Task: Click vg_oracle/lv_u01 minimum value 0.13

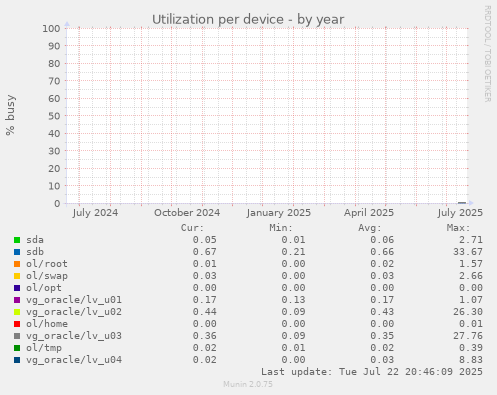Action: coord(293,300)
